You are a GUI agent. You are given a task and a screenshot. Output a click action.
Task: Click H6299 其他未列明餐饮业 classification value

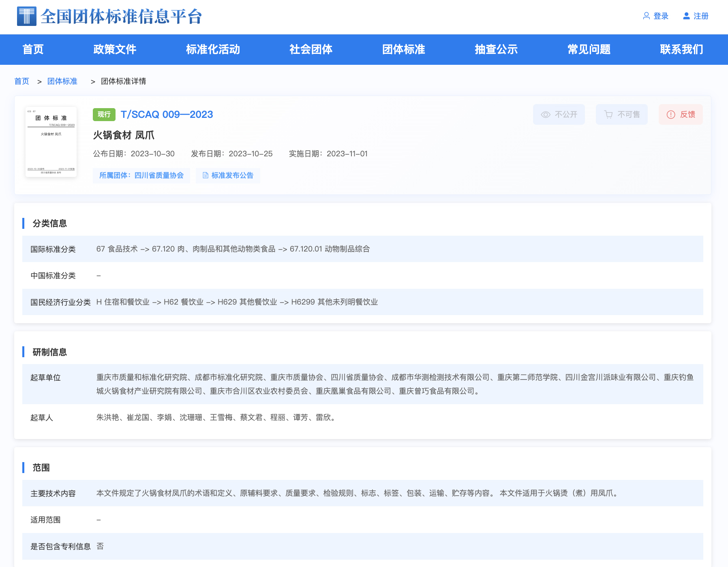point(334,302)
